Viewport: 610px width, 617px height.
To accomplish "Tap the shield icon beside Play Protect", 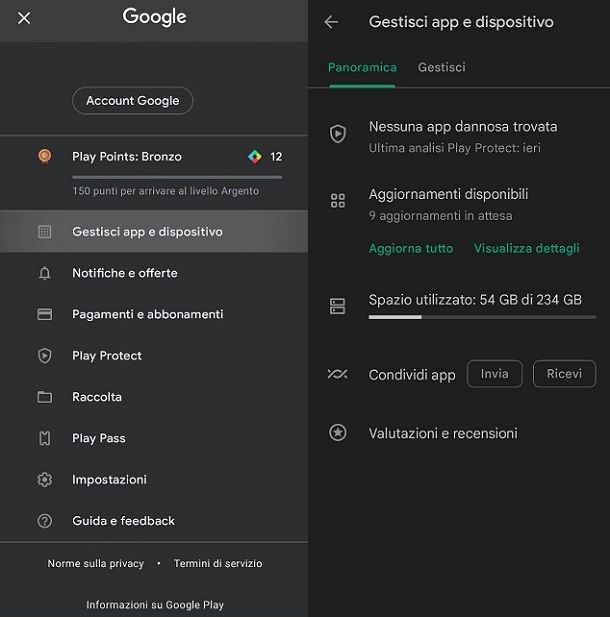I will pyautogui.click(x=44, y=356).
